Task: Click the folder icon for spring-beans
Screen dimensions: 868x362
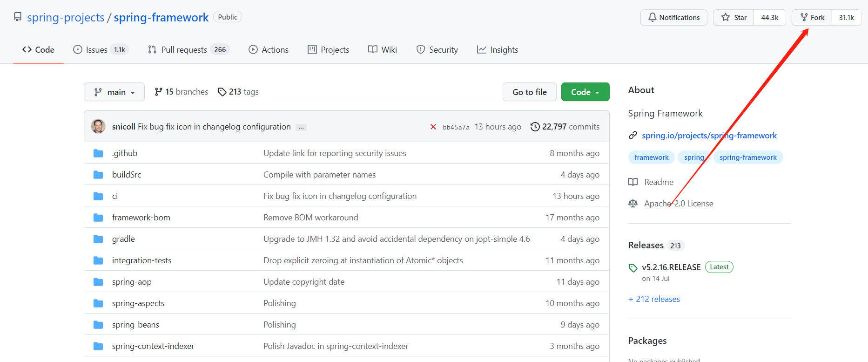Action: (x=98, y=324)
